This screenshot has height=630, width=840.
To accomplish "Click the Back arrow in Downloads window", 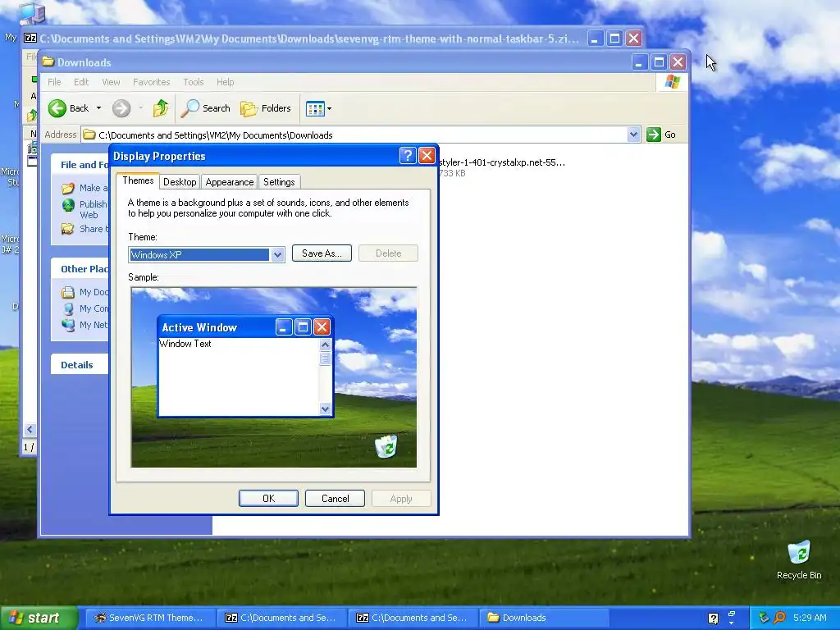I will [57, 108].
